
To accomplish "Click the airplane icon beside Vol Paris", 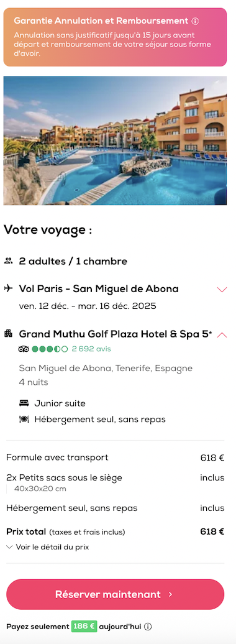I will [x=8, y=288].
